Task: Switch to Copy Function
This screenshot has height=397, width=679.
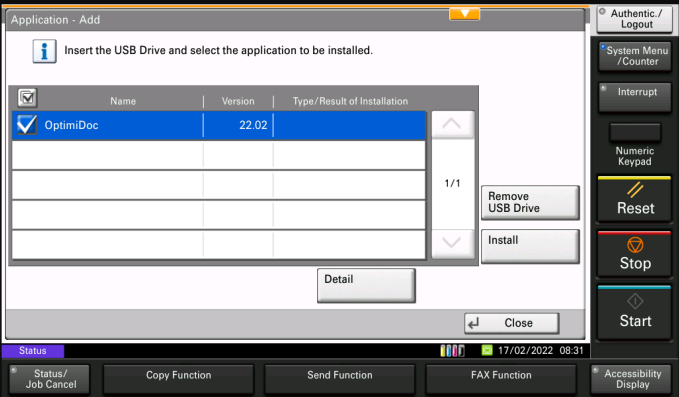Action: point(178,379)
